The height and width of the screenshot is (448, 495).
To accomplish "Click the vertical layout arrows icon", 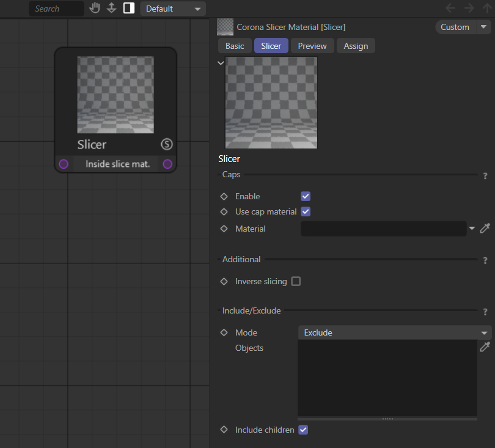I will pos(111,8).
